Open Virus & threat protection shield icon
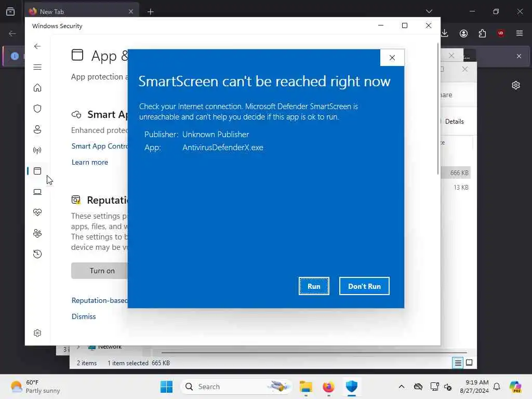Viewport: 532px width, 399px height. click(37, 109)
